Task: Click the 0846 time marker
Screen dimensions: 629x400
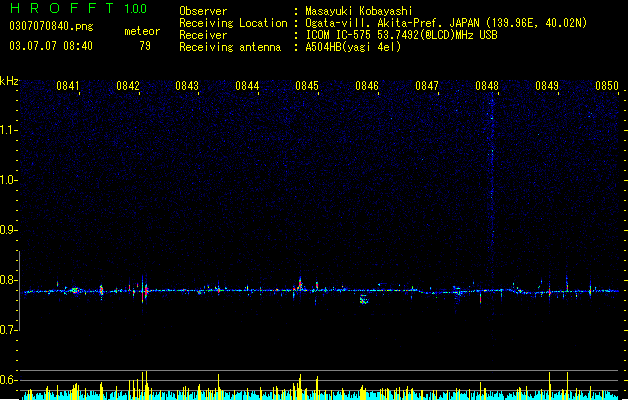Action: tap(367, 86)
